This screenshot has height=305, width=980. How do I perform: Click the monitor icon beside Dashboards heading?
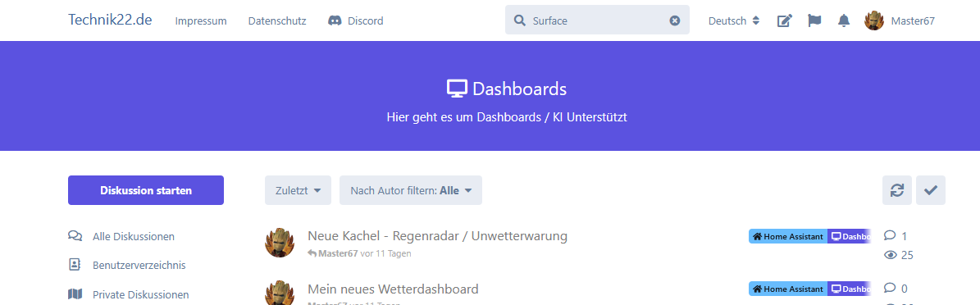point(457,89)
